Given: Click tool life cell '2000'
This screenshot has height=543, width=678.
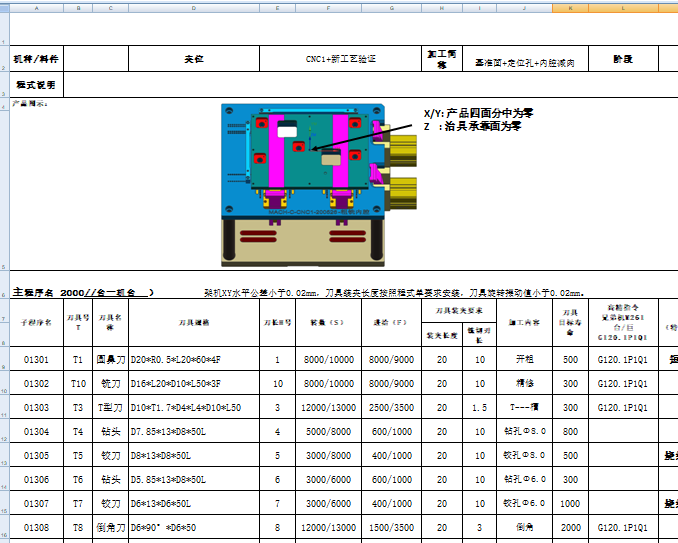Looking at the screenshot, I should tap(570, 527).
